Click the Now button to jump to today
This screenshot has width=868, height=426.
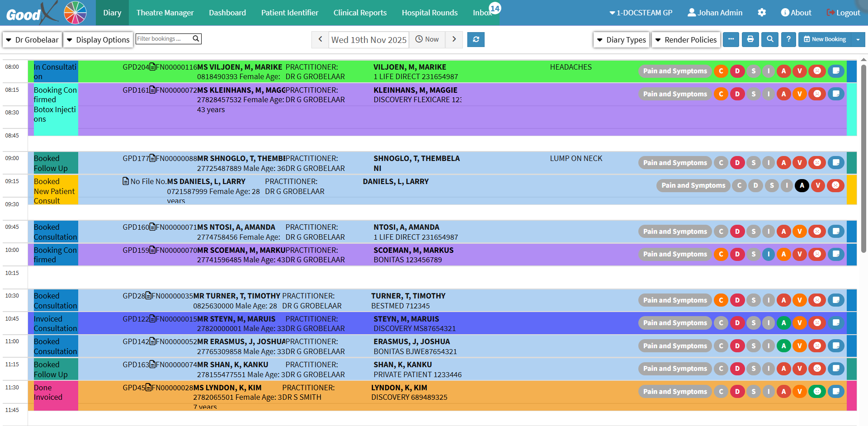[x=427, y=39]
